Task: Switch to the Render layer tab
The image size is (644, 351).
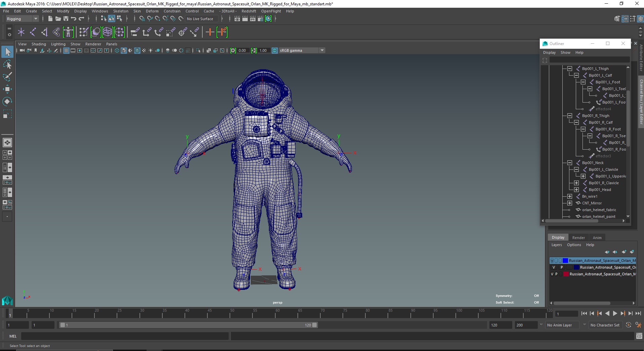Action: (x=578, y=238)
